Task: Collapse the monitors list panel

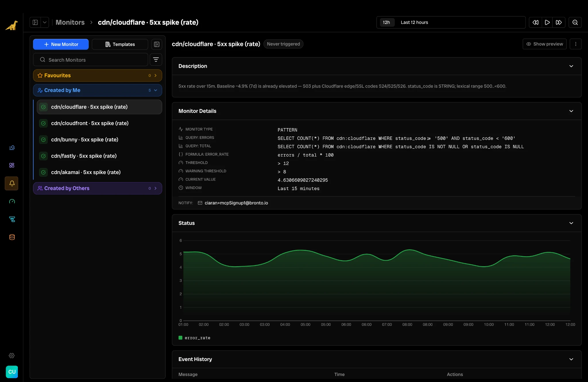Action: 157,44
